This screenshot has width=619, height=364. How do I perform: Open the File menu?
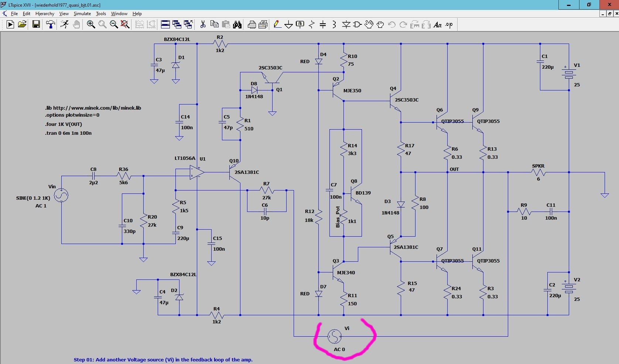click(x=14, y=14)
